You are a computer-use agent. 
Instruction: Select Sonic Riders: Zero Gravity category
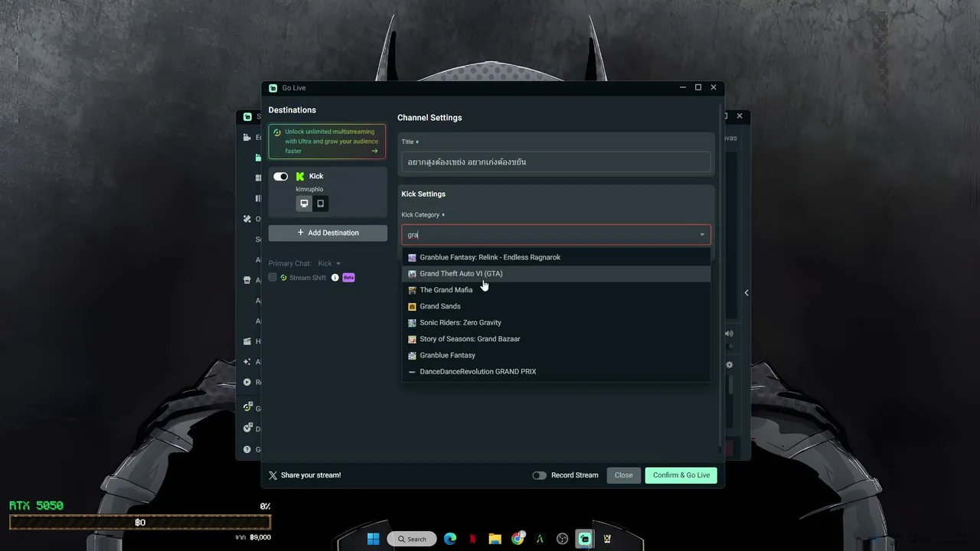[556, 322]
